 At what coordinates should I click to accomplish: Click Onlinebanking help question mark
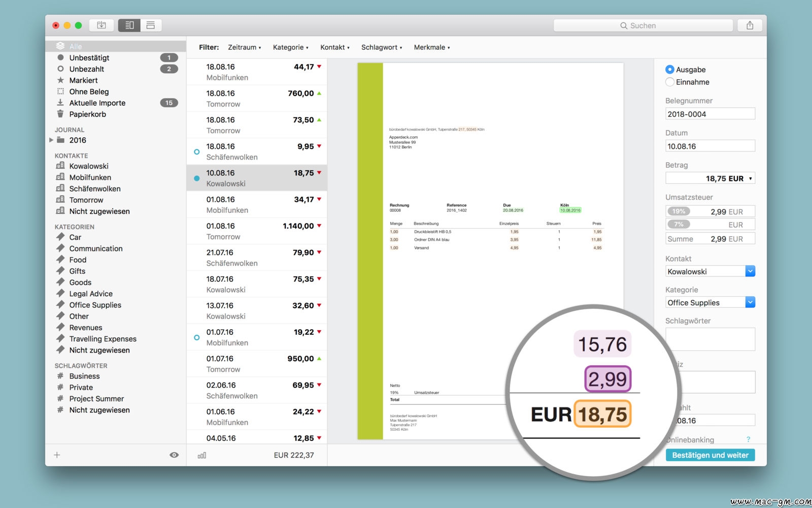pos(748,439)
